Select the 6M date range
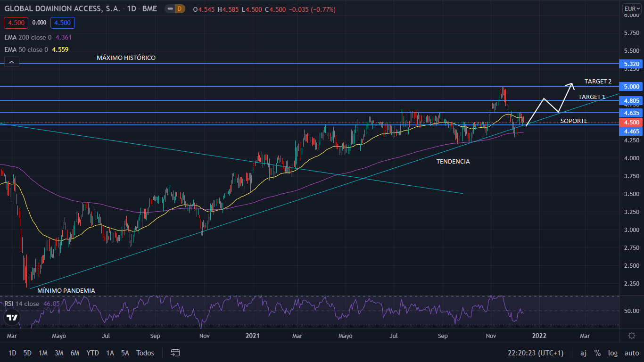This screenshot has width=644, height=362. point(74,353)
